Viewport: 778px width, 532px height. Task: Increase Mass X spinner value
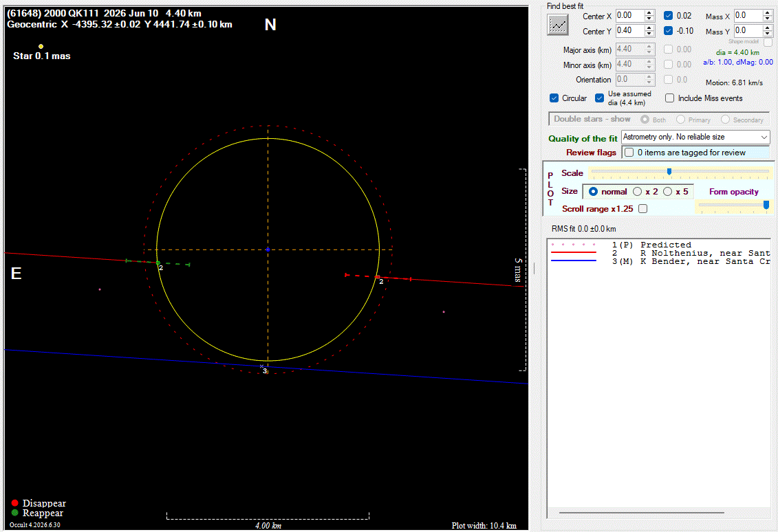[x=767, y=13]
